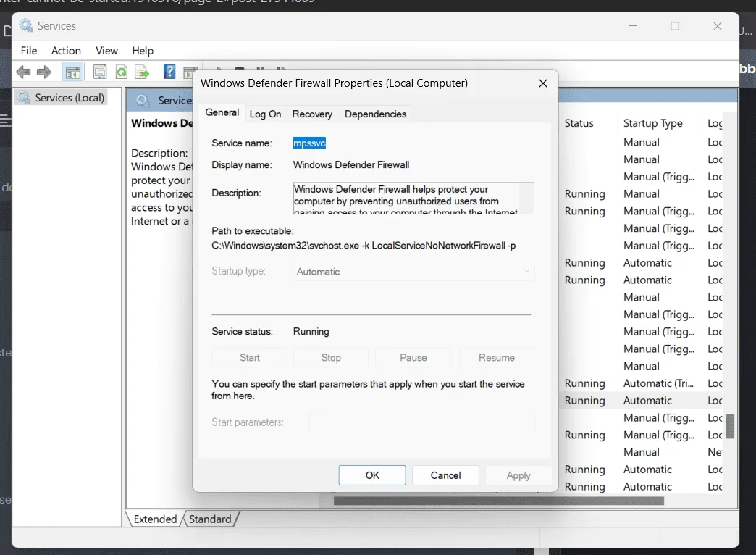This screenshot has height=555, width=756.
Task: Click the highlighted mpssvc service name
Action: click(x=309, y=143)
